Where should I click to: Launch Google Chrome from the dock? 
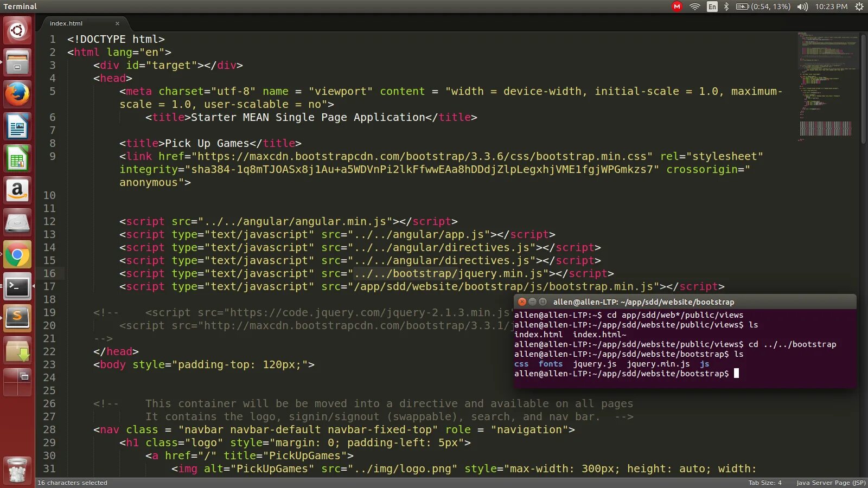click(17, 254)
